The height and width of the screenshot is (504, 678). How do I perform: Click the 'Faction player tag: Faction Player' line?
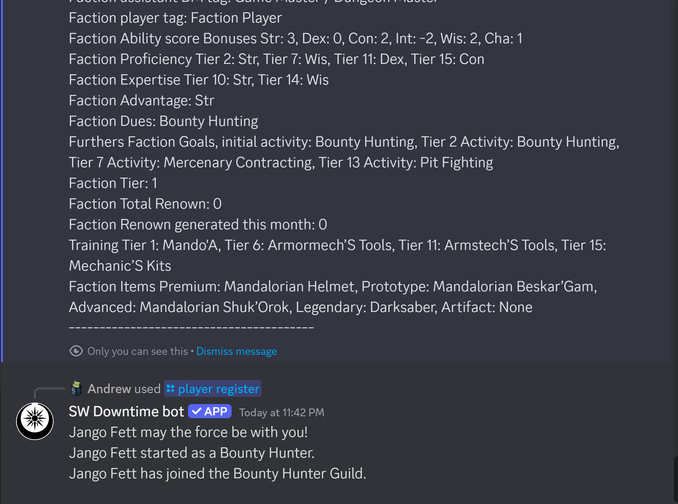click(x=175, y=17)
